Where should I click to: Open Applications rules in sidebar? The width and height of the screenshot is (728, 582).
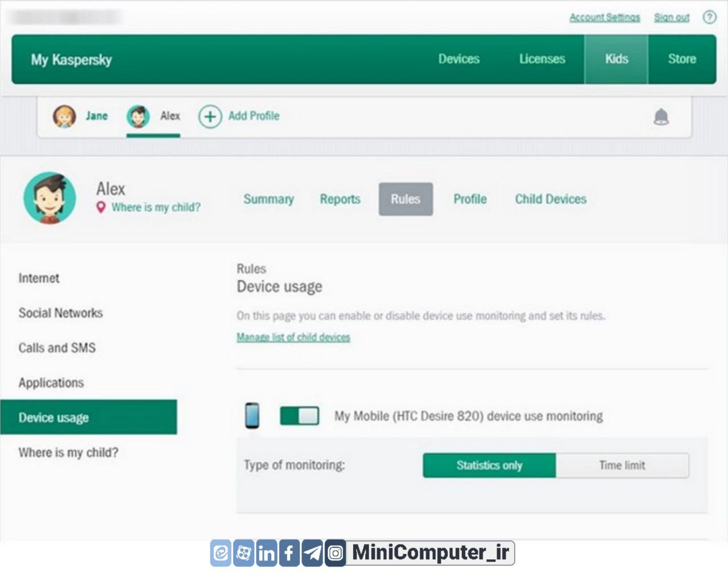point(51,383)
